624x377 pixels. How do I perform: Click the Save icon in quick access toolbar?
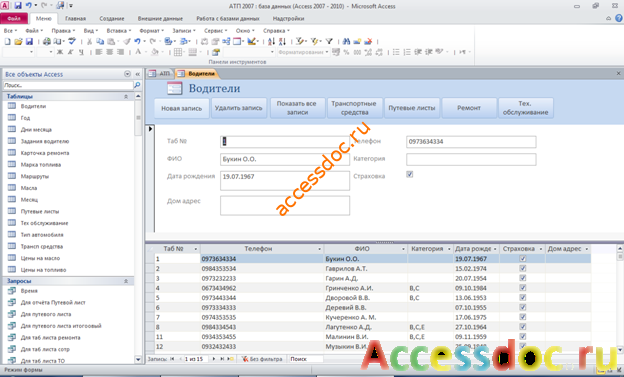pyautogui.click(x=18, y=6)
